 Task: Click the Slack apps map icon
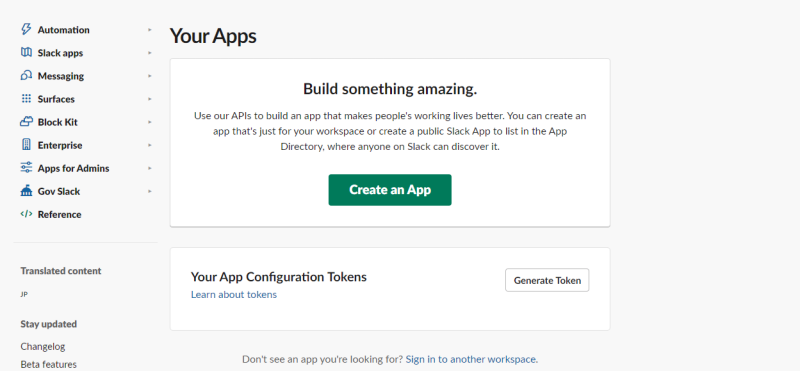click(x=26, y=53)
